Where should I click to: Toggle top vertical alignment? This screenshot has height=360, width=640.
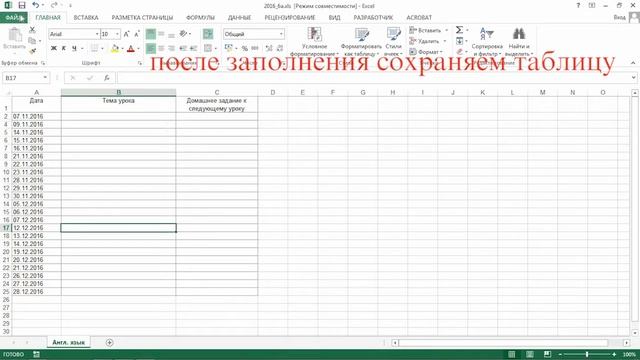(x=151, y=34)
